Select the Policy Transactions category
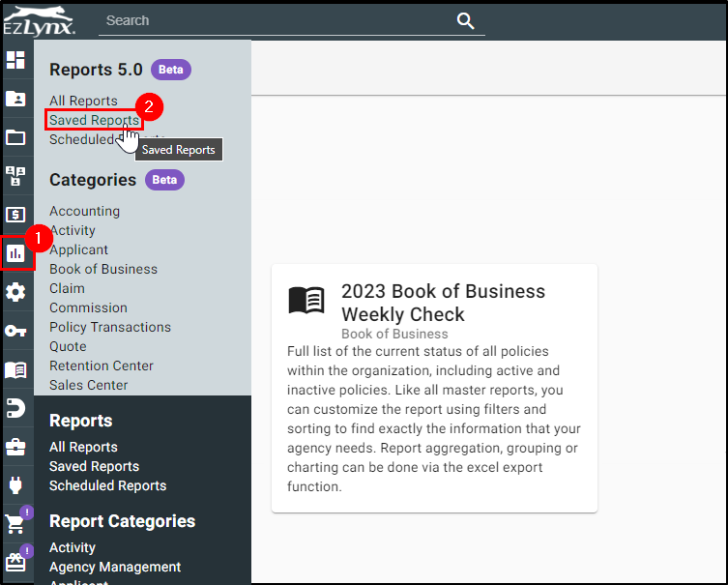Viewport: 728px width, 585px height. coord(110,328)
